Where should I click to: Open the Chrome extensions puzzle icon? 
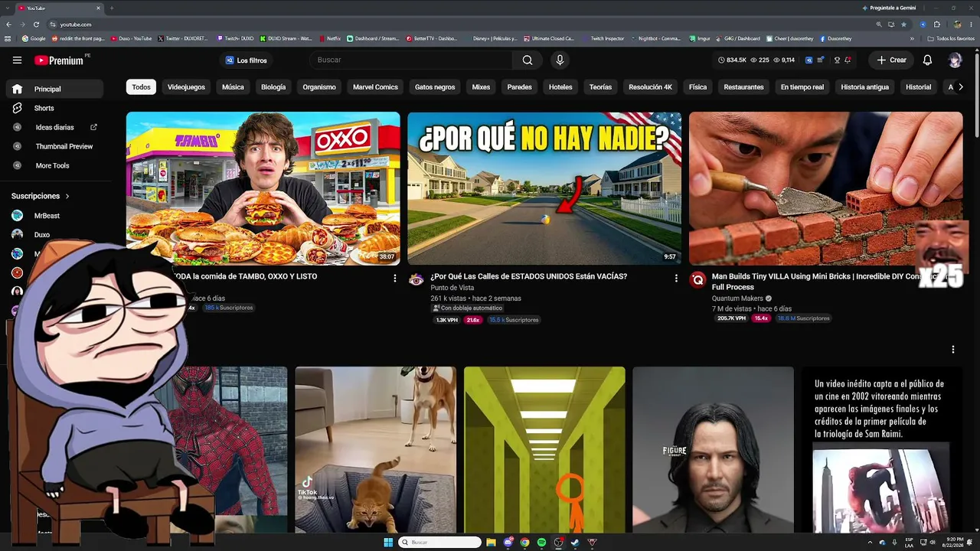937,24
